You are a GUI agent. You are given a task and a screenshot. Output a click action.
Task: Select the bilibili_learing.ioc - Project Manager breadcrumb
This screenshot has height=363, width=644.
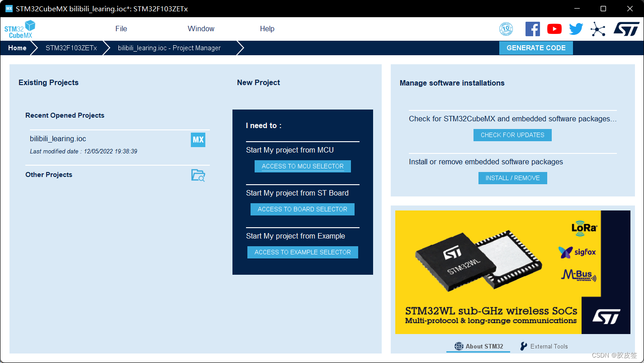coord(169,48)
